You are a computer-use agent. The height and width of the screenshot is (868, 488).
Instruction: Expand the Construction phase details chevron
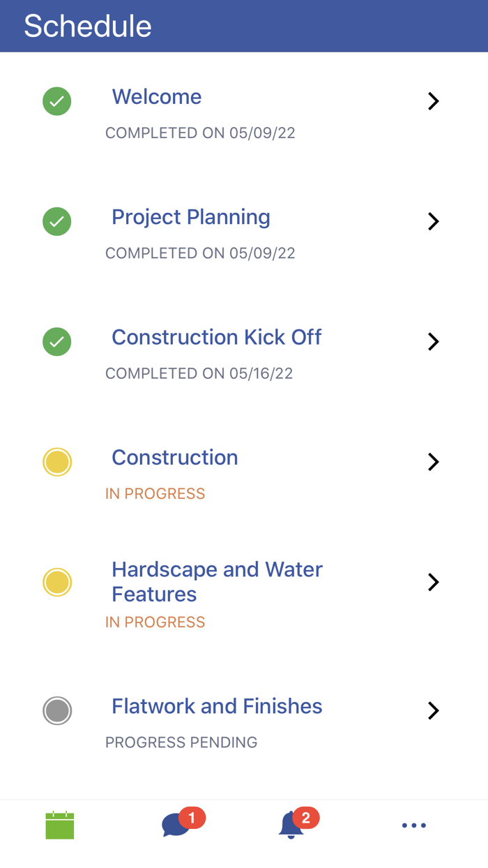pos(434,461)
